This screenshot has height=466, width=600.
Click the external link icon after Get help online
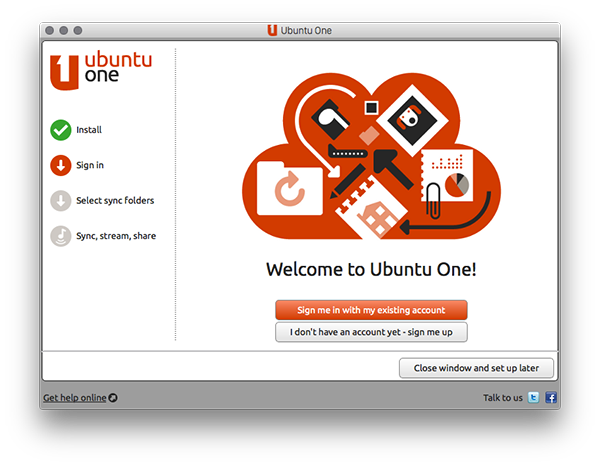[x=112, y=398]
